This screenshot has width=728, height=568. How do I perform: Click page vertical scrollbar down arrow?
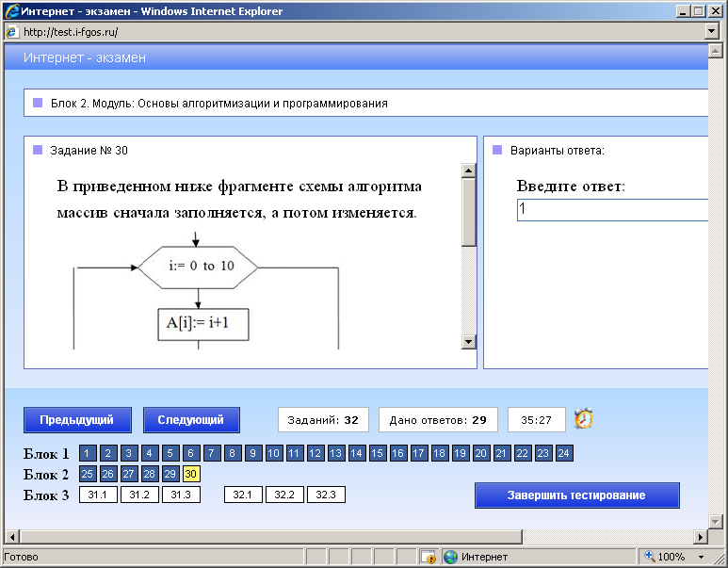tap(715, 522)
